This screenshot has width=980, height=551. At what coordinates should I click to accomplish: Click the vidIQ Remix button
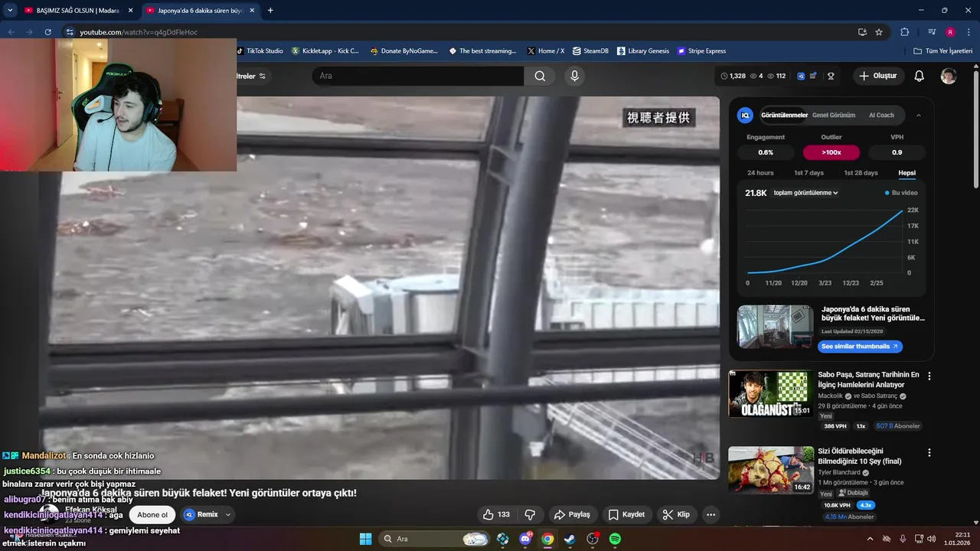201,515
